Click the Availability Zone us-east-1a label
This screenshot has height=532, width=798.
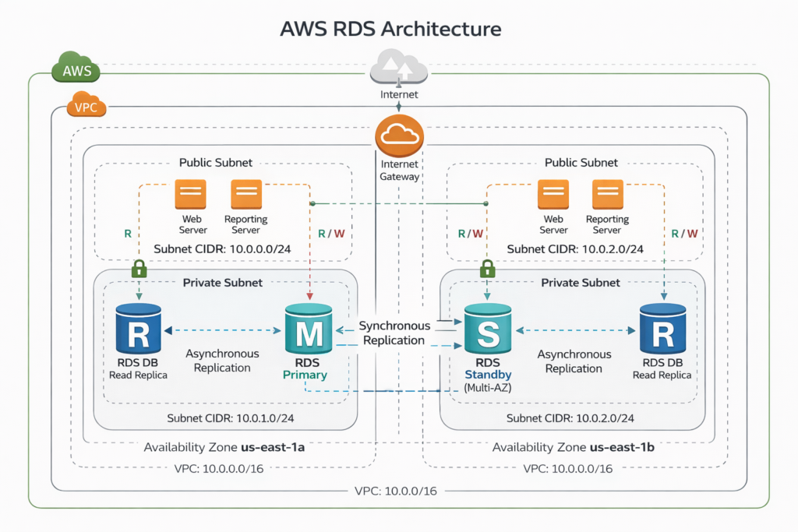(222, 448)
